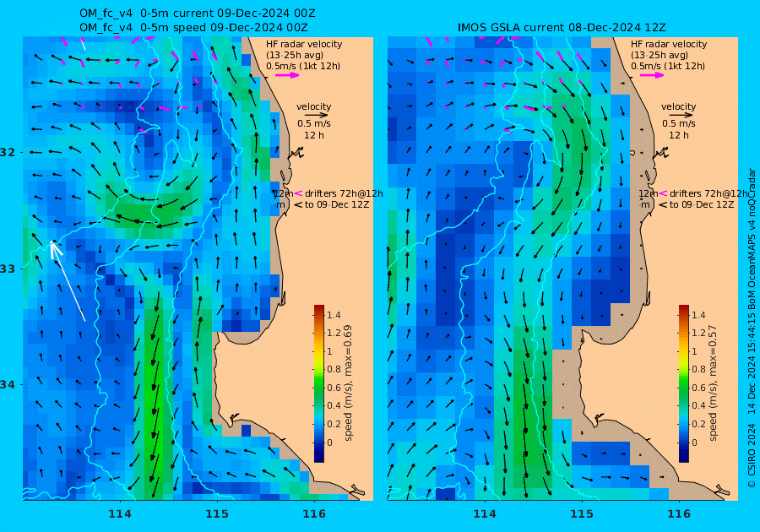
Task: Click the 'IMOS GSLA current 08-Dec-2024 12Z' title
Action: (x=562, y=28)
